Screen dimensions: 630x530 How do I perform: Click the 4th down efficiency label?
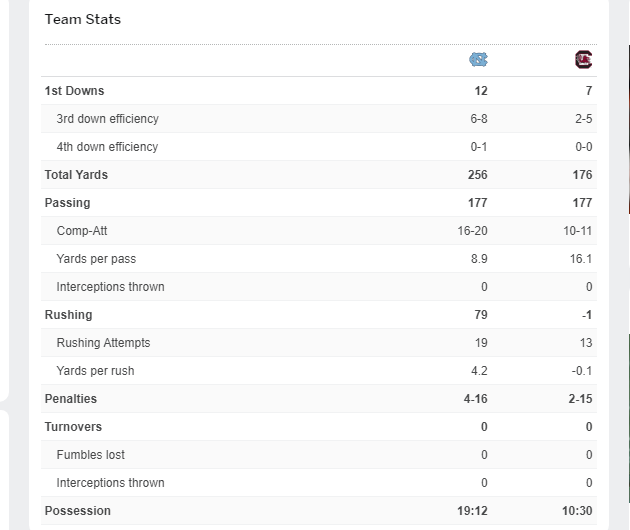[x=107, y=147]
